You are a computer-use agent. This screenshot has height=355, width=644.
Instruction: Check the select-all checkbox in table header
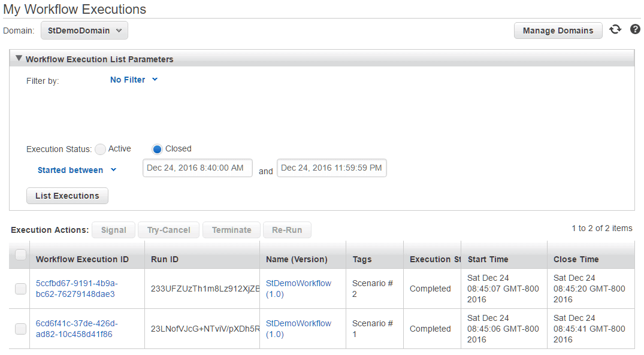20,255
